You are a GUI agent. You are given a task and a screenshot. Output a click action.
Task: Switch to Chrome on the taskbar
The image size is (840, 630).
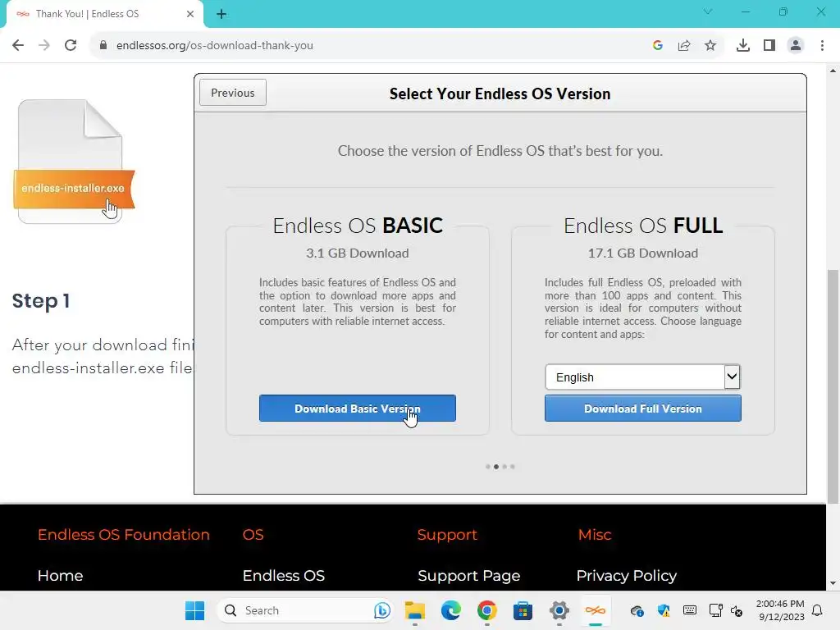pos(486,610)
